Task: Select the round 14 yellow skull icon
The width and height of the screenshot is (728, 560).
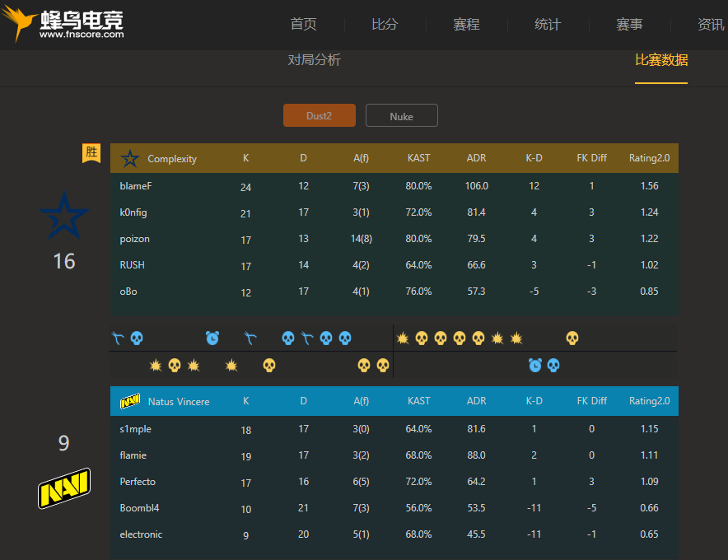Action: click(x=364, y=366)
